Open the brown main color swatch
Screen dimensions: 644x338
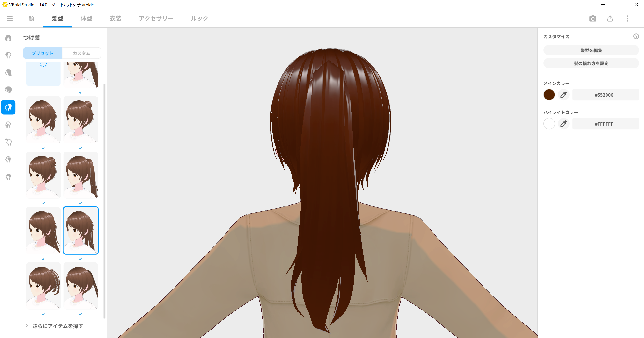549,95
